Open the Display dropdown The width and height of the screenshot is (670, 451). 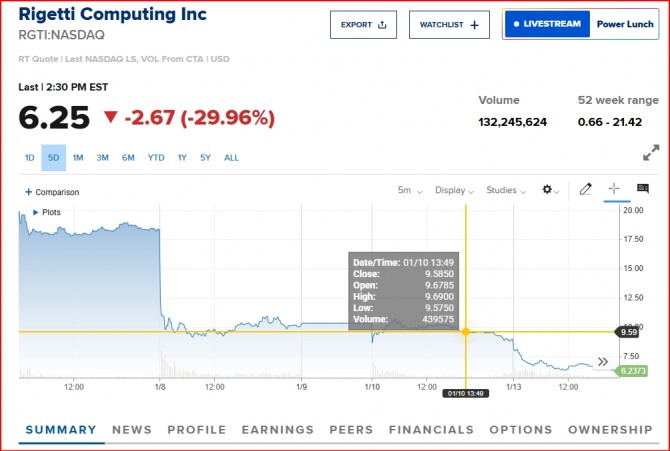[x=456, y=190]
